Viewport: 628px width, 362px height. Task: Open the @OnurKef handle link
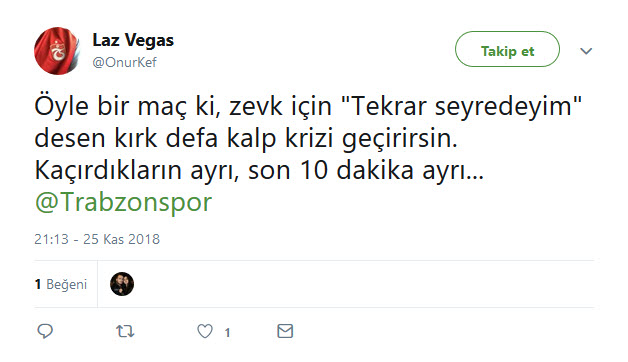(x=125, y=62)
